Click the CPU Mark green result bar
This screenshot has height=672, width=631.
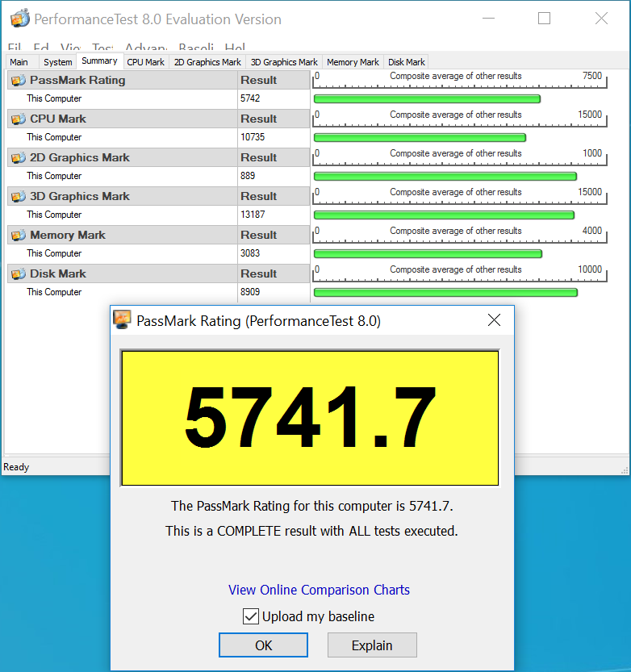420,138
